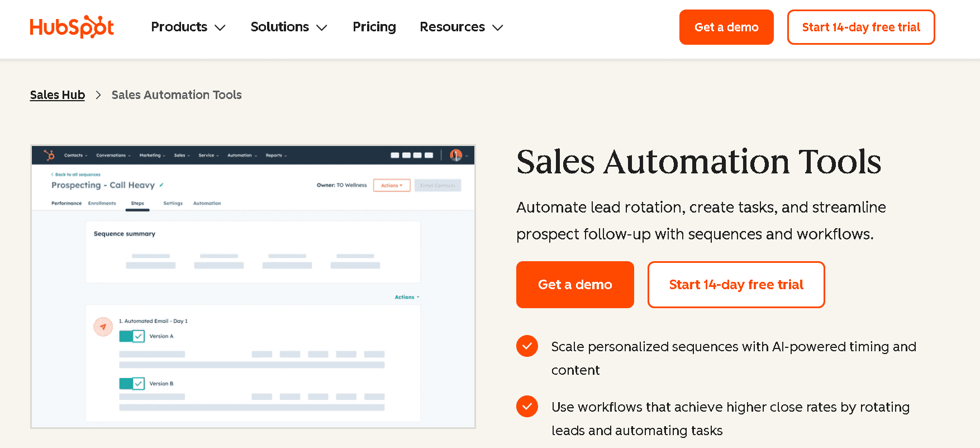Screen dimensions: 980x448
Task: Open Service menu in product screenshot
Action: coord(209,155)
